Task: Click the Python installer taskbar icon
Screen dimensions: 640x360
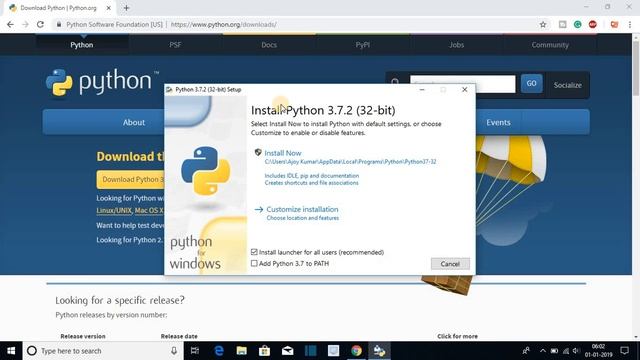Action: pyautogui.click(x=379, y=351)
